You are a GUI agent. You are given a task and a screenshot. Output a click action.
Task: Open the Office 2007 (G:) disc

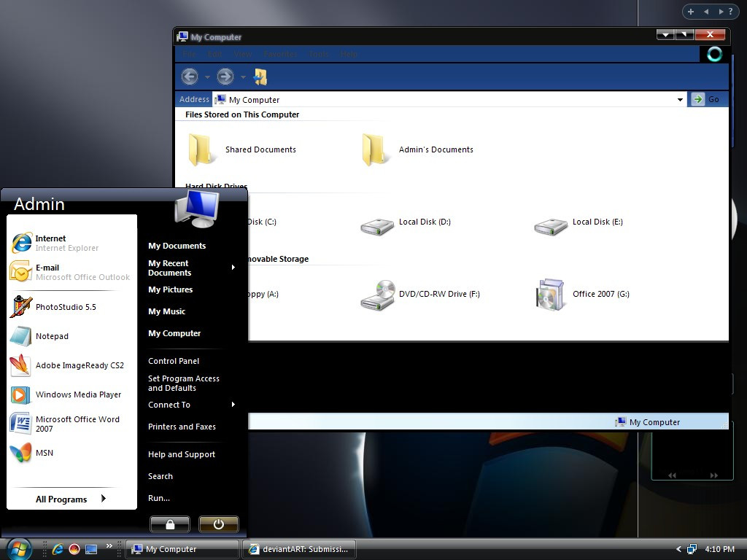(x=550, y=295)
